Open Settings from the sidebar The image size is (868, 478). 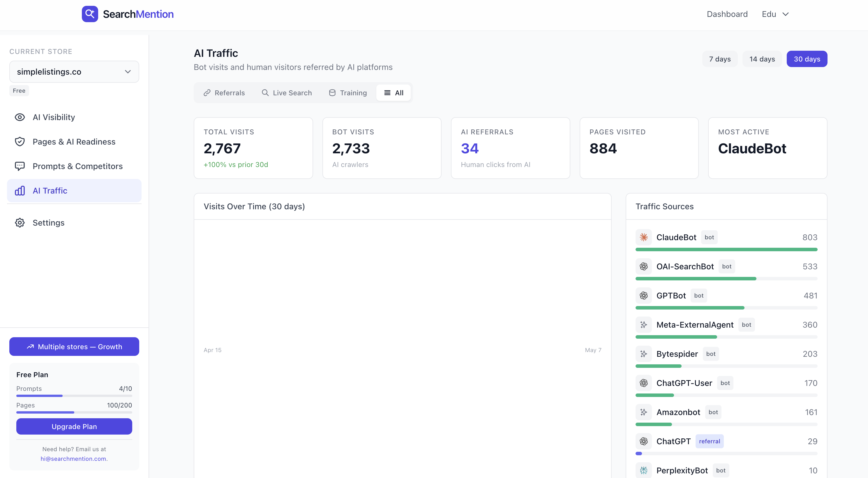(x=74, y=223)
